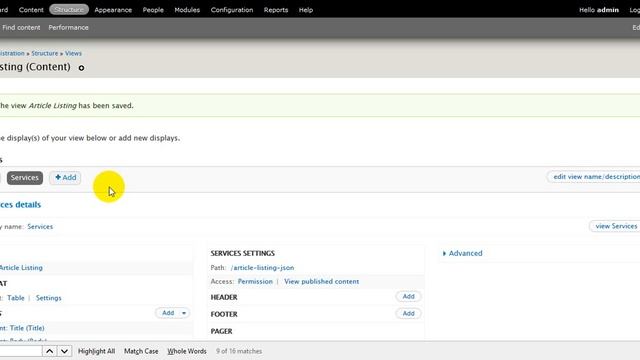Click the Services display name link
The width and height of the screenshot is (640, 360).
click(x=40, y=227)
